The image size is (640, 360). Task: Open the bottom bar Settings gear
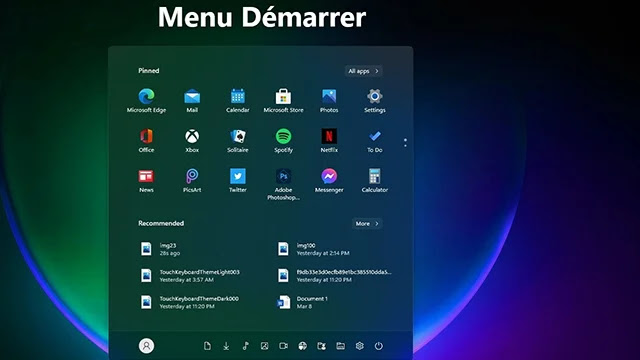point(360,346)
